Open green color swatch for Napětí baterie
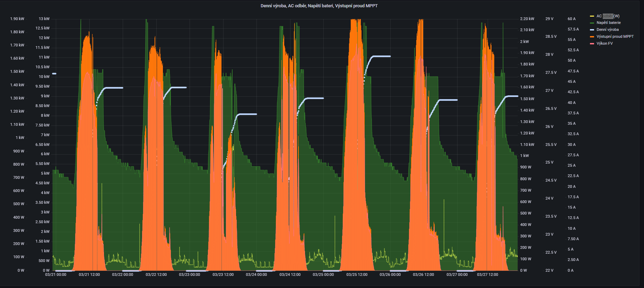The width and height of the screenshot is (644, 288). point(592,23)
